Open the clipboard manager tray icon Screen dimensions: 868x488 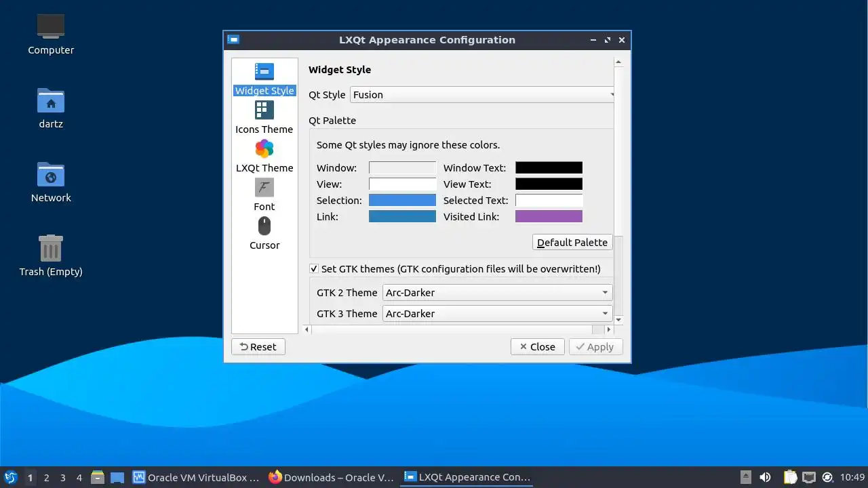pos(790,477)
